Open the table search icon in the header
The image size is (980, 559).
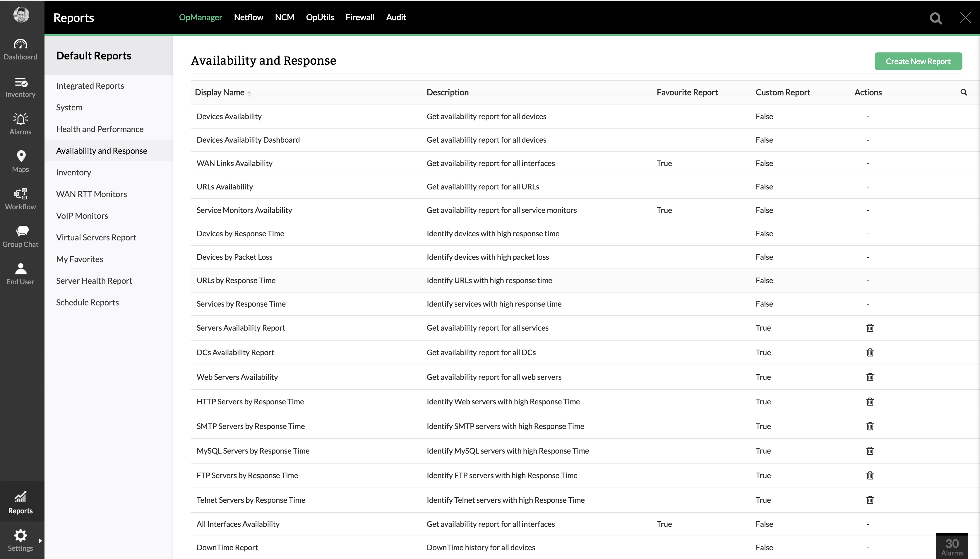click(964, 92)
